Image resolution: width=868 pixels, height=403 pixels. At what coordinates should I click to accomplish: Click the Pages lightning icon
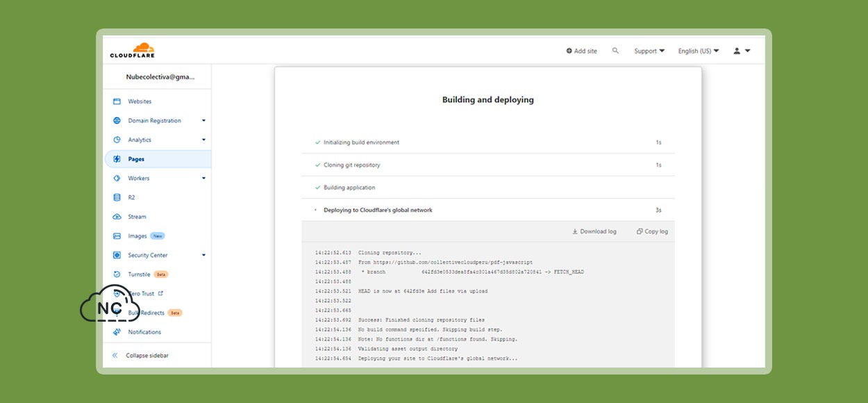(x=117, y=159)
